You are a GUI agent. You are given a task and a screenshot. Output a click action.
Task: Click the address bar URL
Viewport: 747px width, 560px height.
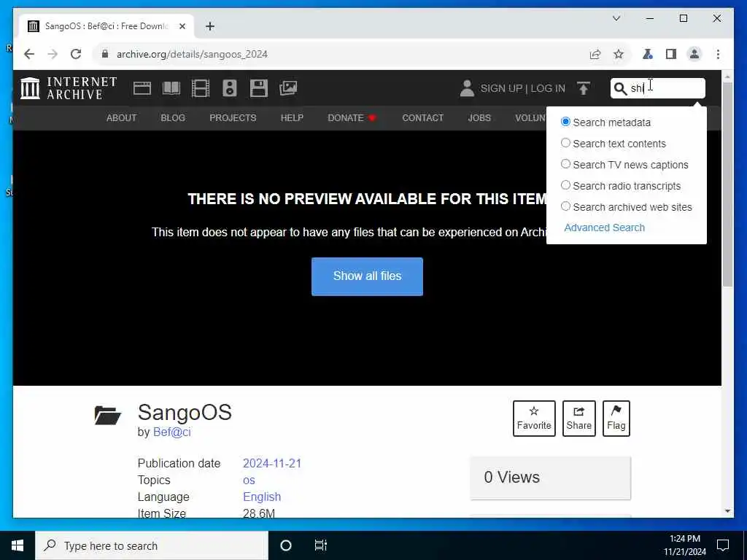point(192,54)
